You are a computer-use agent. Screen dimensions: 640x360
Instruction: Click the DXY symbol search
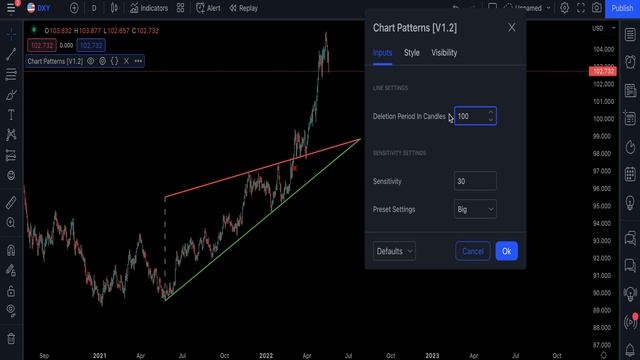coord(39,8)
